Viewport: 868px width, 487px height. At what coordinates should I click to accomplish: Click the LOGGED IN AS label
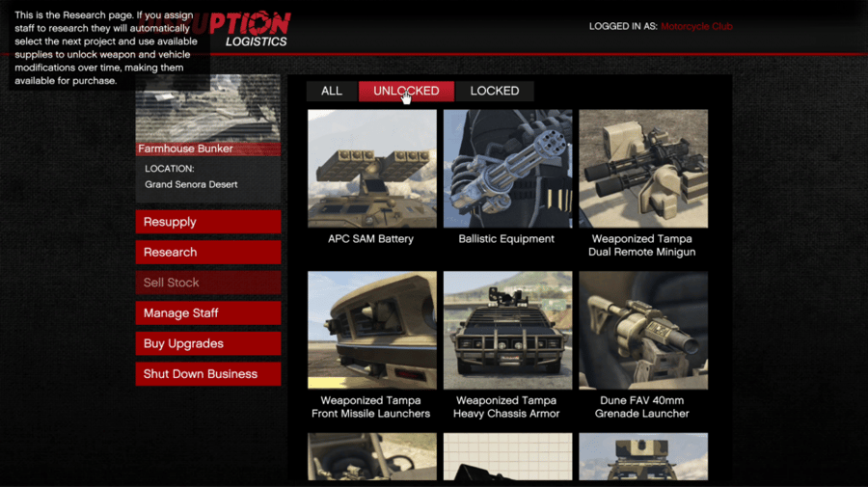pos(623,27)
